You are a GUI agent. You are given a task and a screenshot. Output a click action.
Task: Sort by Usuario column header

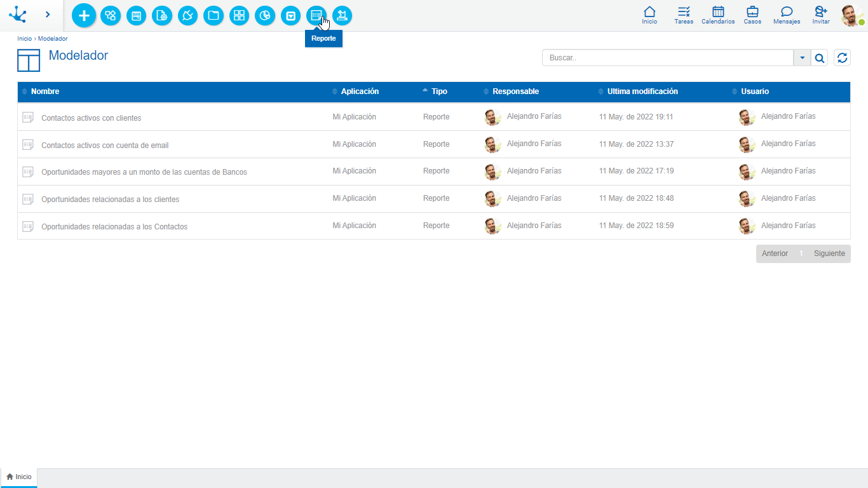pyautogui.click(x=755, y=91)
